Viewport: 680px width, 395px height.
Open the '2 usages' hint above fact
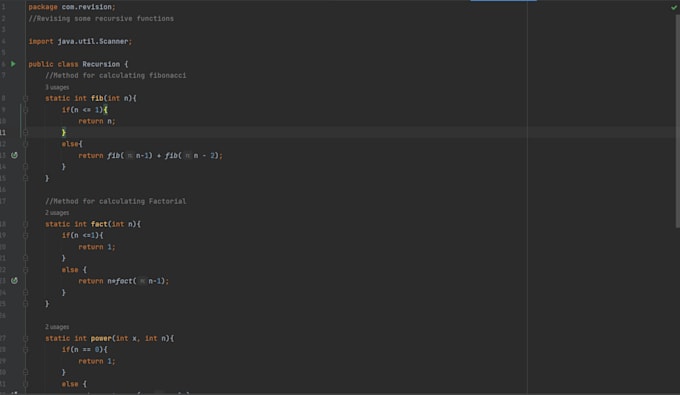(x=57, y=213)
